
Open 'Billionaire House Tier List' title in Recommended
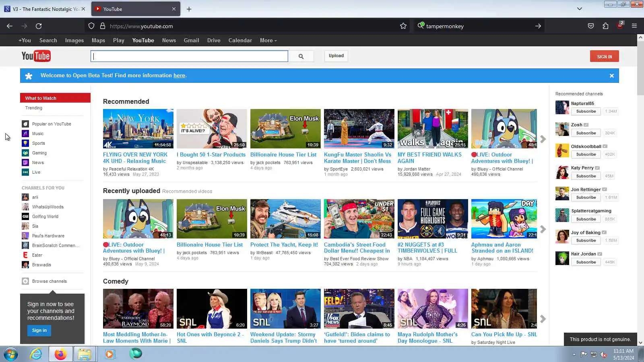click(283, 154)
